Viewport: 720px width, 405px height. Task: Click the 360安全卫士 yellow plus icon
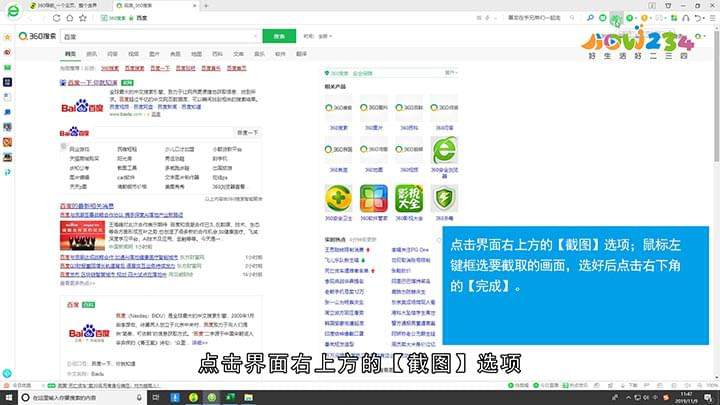[338, 198]
